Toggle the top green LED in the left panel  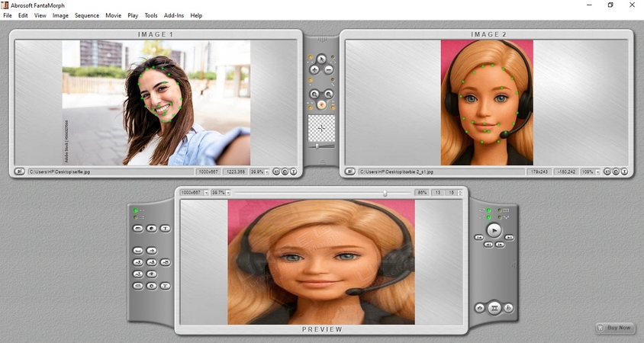click(x=135, y=210)
